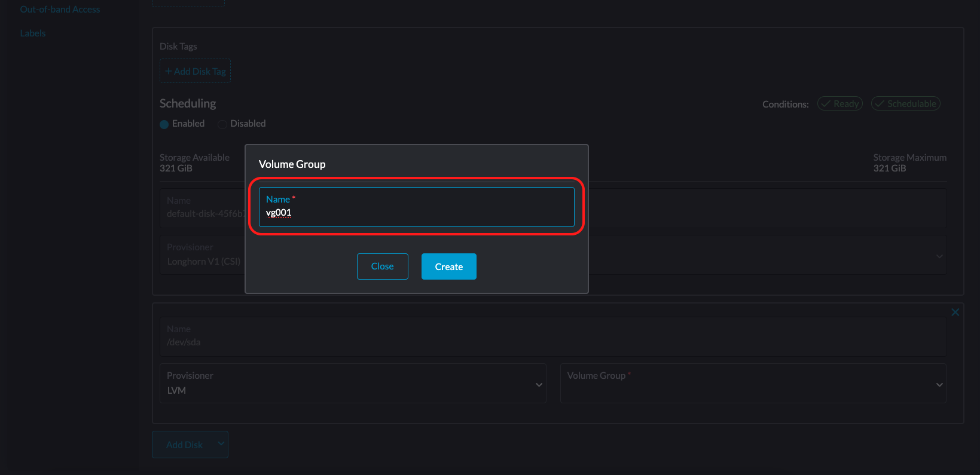This screenshot has width=980, height=475.
Task: Click the Schedulable condition checkmark badge
Action: [x=905, y=104]
